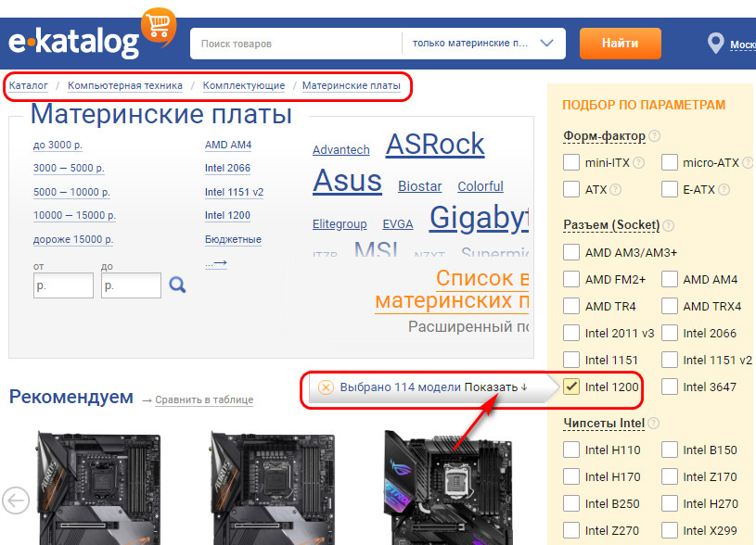This screenshot has width=756, height=545.
Task: Click the Найти search button
Action: [620, 44]
